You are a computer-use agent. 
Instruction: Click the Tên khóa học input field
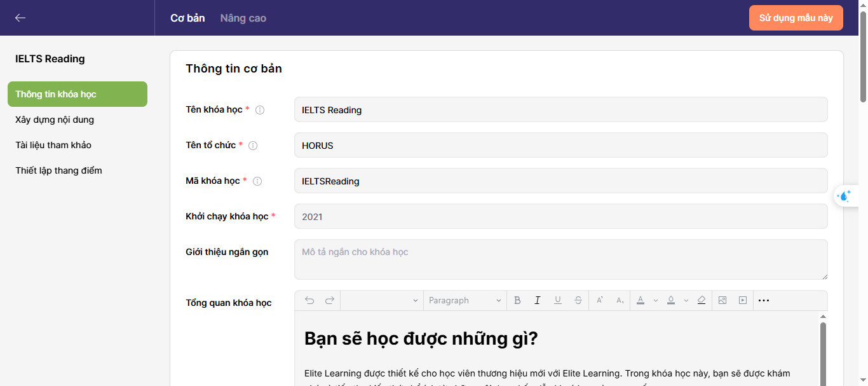(x=561, y=109)
